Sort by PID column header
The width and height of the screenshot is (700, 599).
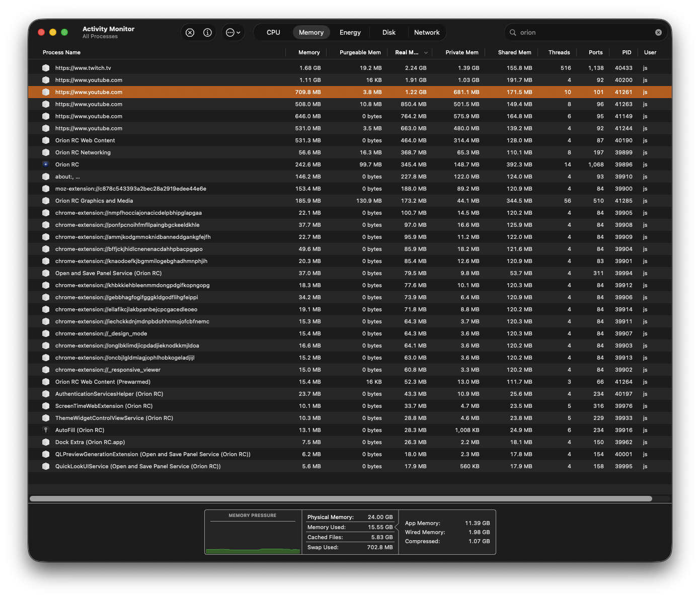point(627,52)
